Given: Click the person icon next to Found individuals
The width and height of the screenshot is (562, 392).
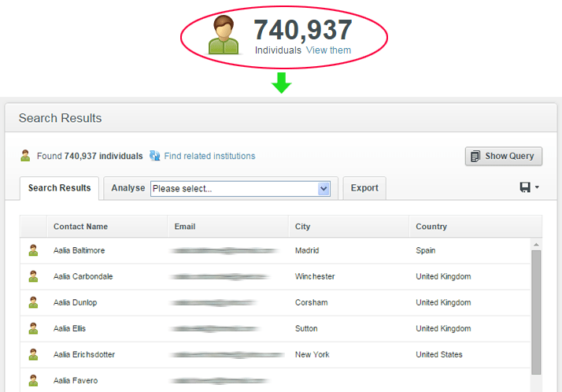Looking at the screenshot, I should click(x=26, y=156).
